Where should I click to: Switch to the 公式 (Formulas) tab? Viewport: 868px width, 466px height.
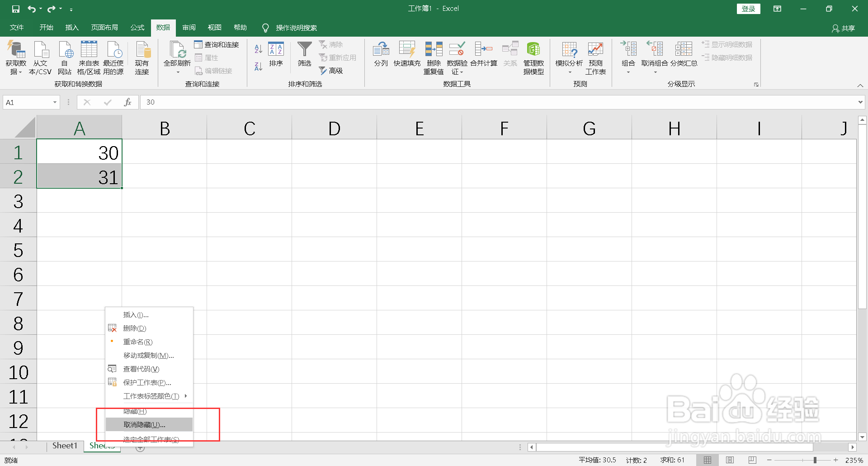coord(137,28)
